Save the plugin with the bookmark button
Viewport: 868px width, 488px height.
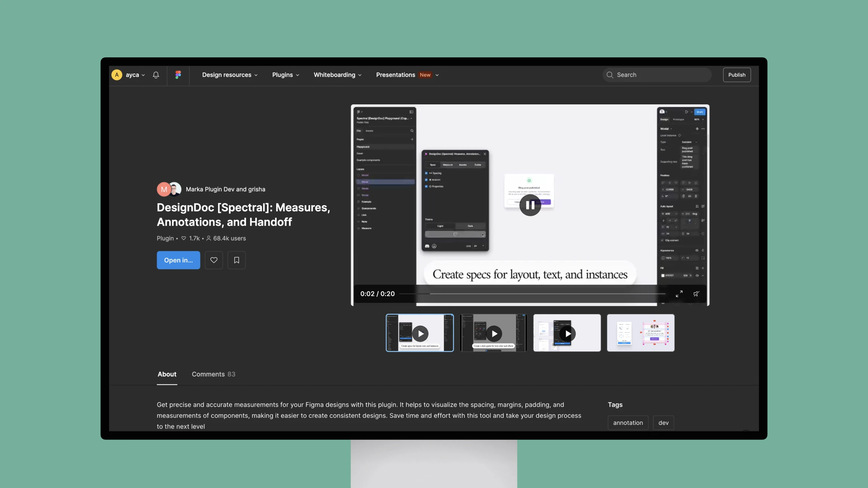tap(236, 260)
